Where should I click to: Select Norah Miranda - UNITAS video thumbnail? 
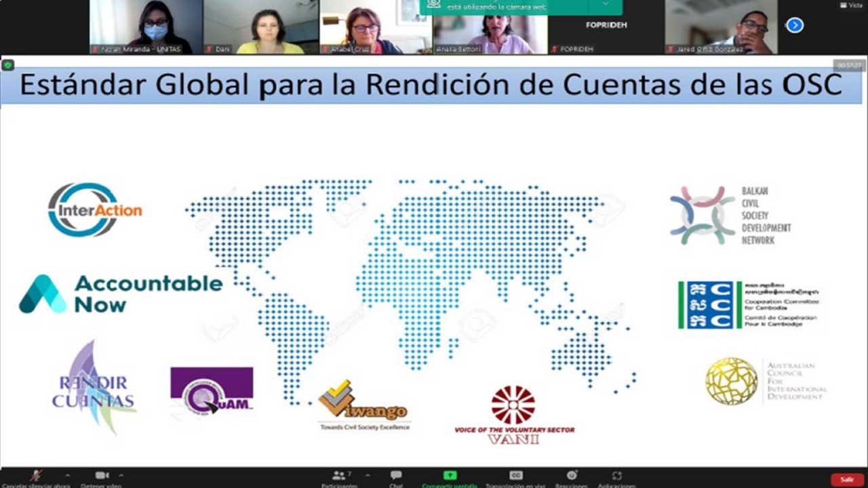(x=146, y=27)
